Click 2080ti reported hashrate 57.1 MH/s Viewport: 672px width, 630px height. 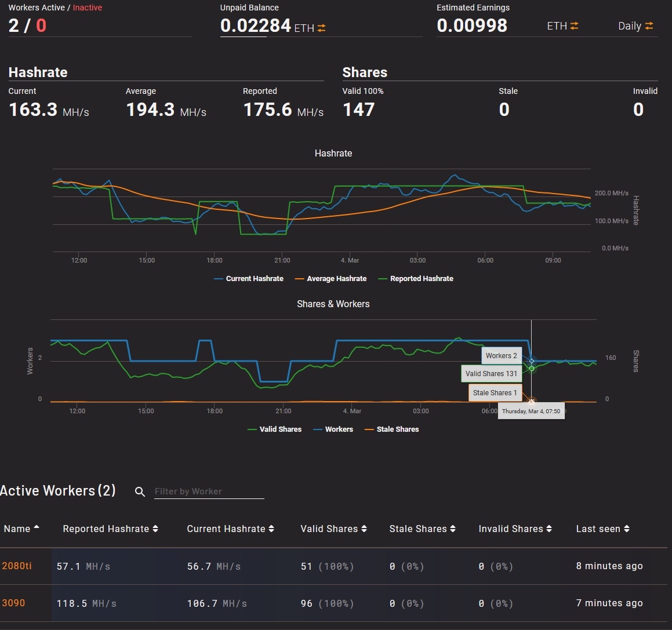(x=83, y=566)
